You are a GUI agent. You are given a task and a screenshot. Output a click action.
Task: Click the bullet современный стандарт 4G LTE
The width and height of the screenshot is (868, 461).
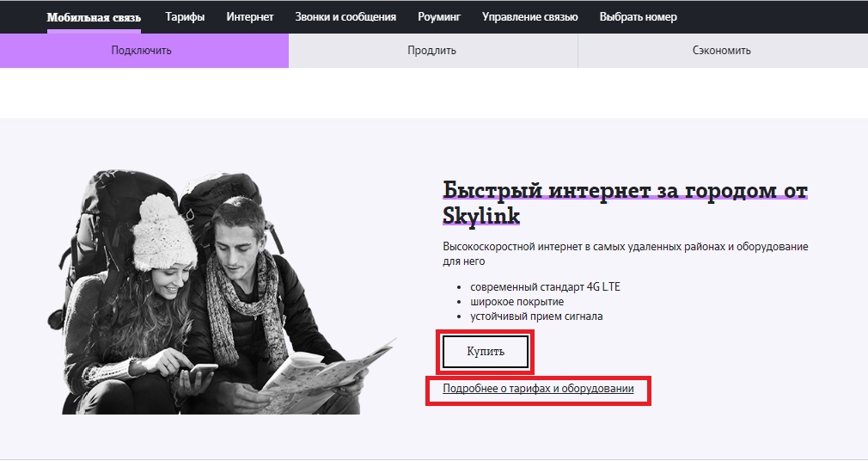tap(545, 287)
